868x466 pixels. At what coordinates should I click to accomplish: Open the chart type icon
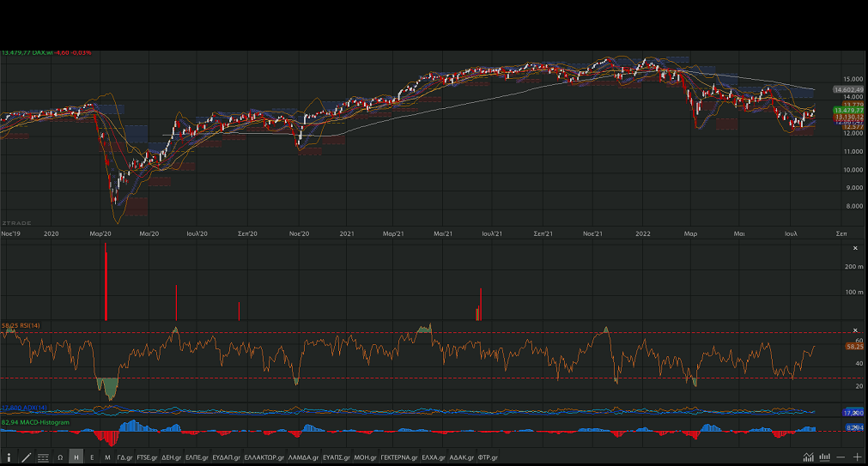click(808, 457)
